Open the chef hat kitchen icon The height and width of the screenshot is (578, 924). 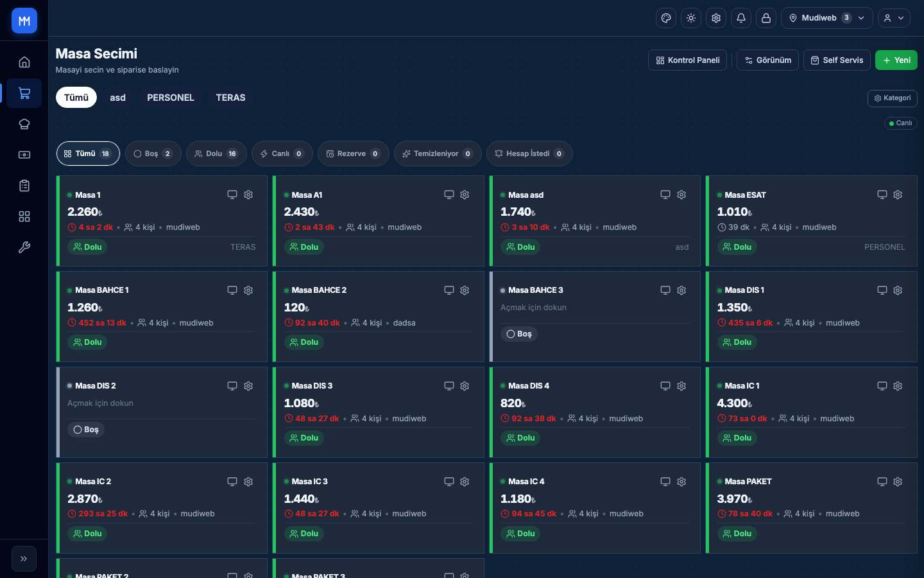pos(24,124)
